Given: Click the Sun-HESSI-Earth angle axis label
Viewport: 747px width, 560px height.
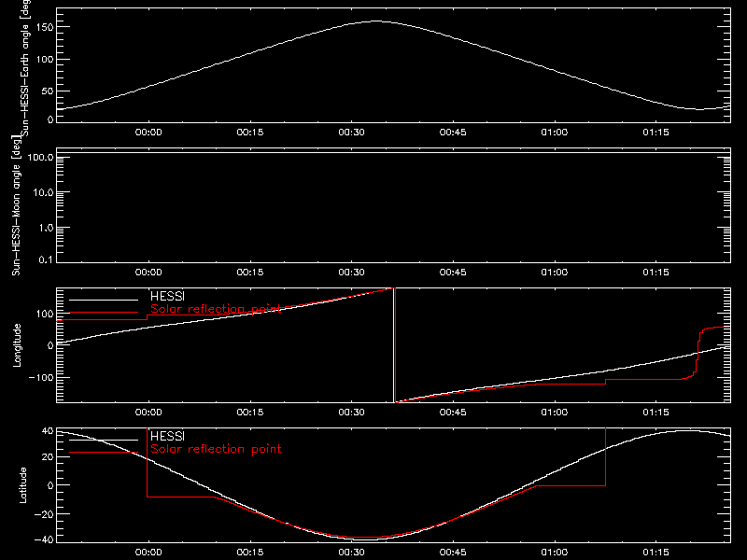Looking at the screenshot, I should (25, 66).
